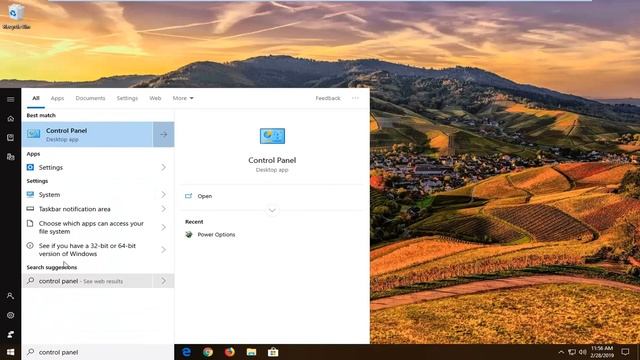This screenshot has height=360, width=640.
Task: Open Taskbar notification area result
Action: click(88, 209)
